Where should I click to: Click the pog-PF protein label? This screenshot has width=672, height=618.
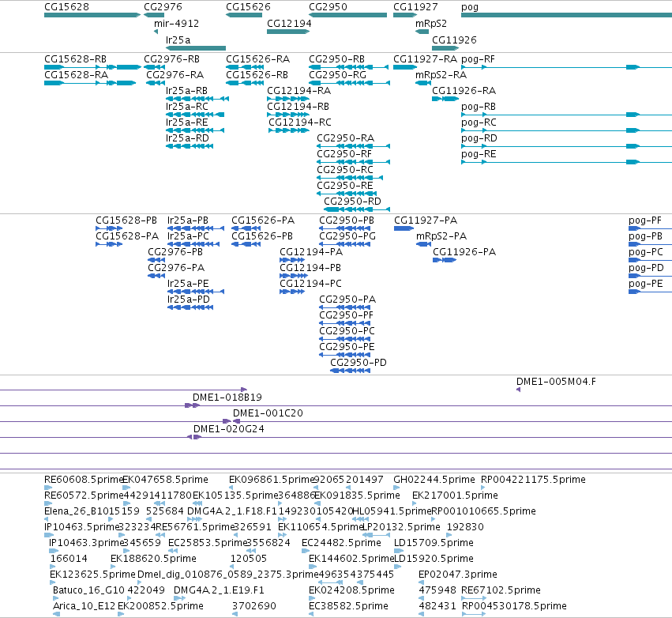pos(645,220)
